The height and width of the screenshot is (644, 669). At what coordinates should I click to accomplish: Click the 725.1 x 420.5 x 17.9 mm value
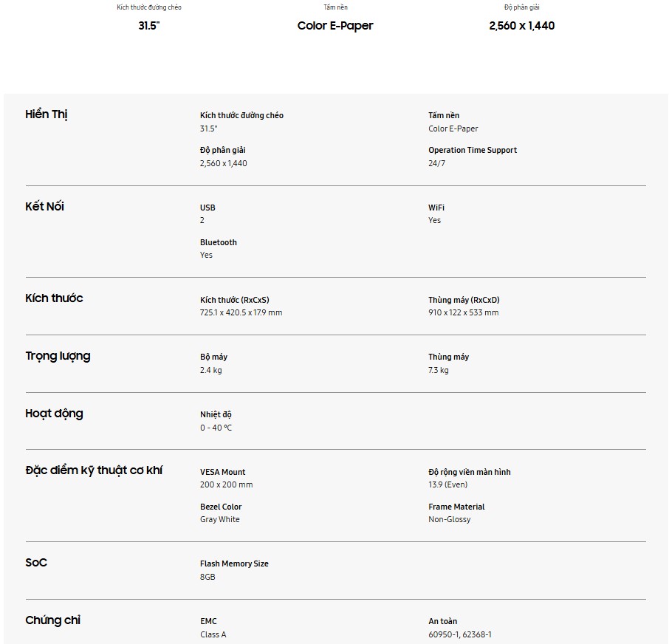coord(241,312)
